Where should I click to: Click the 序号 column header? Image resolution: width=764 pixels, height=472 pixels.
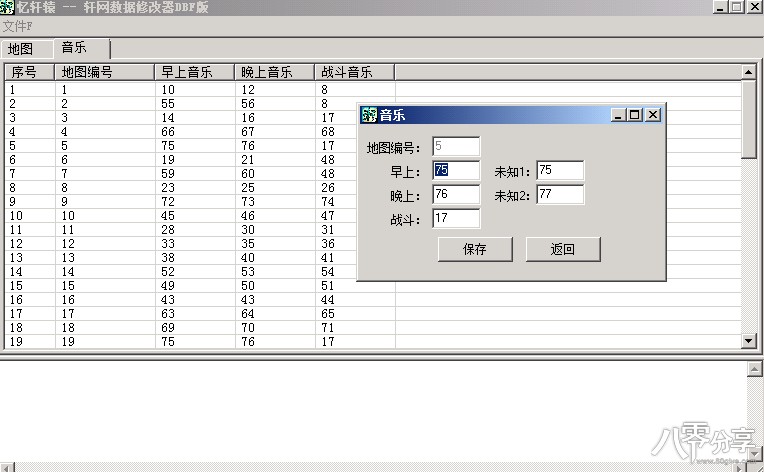tap(30, 72)
